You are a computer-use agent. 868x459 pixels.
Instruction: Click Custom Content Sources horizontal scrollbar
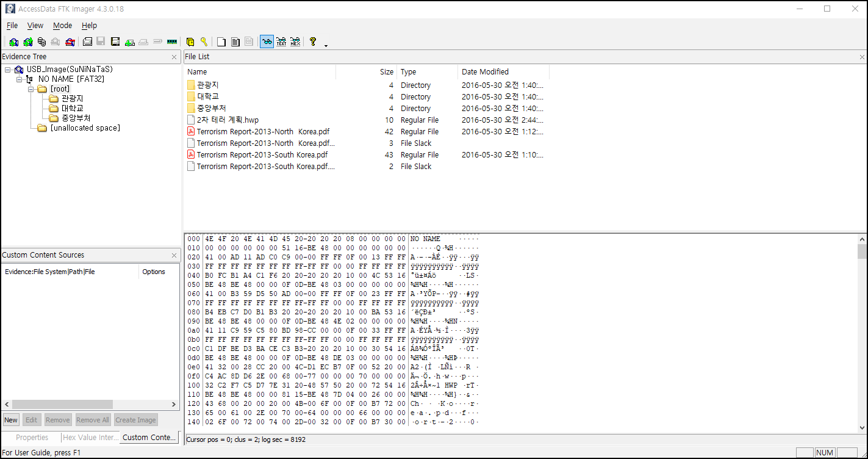62,404
